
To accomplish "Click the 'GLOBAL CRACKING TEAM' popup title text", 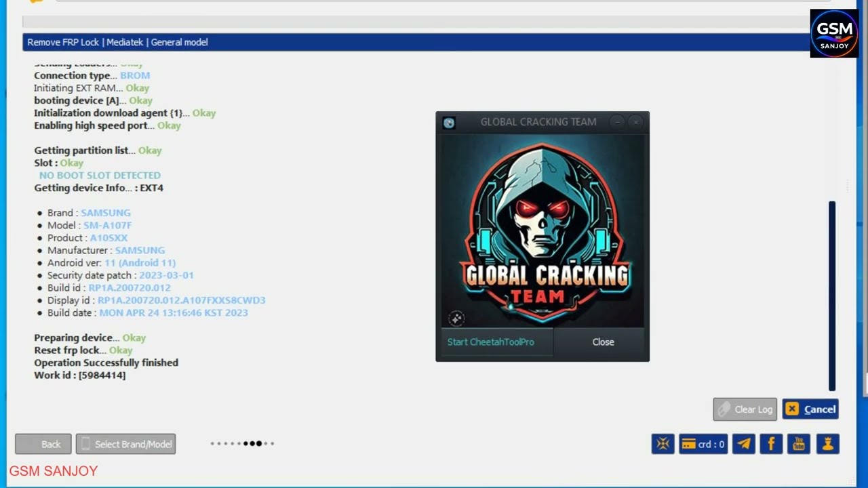I will [x=538, y=122].
